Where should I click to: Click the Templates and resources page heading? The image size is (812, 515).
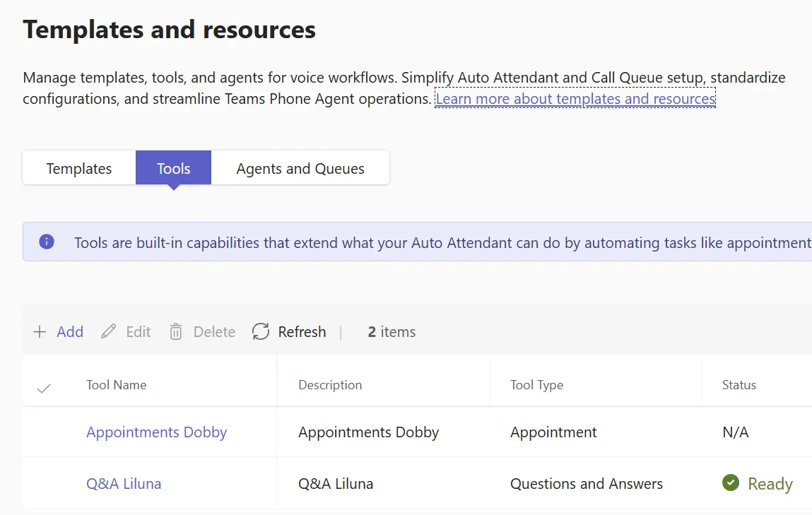pos(170,30)
